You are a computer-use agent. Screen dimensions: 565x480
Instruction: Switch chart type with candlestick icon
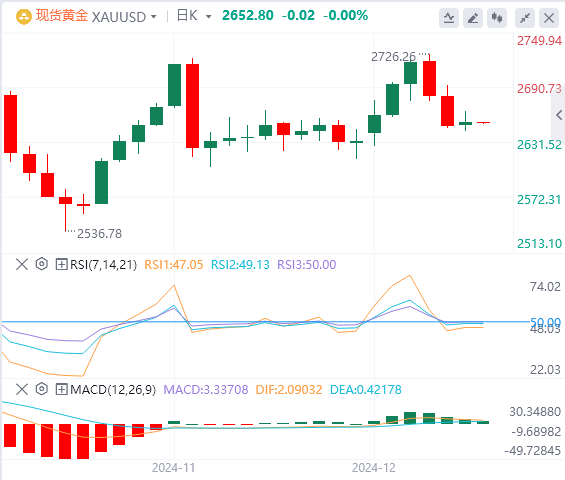tap(497, 18)
